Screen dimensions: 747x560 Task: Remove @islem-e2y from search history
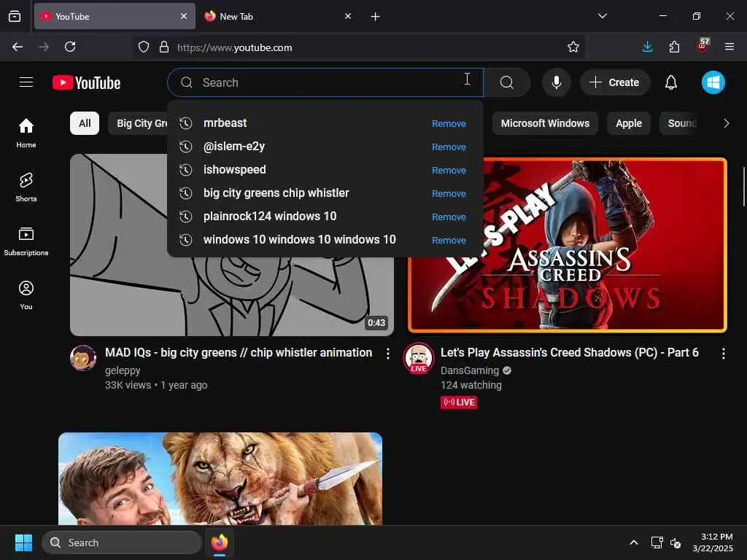pos(449,147)
